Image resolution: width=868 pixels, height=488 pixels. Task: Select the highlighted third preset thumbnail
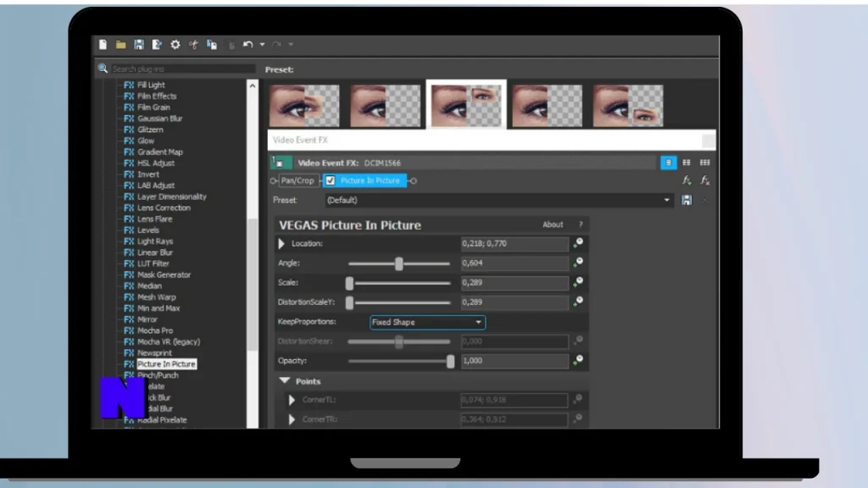[466, 105]
